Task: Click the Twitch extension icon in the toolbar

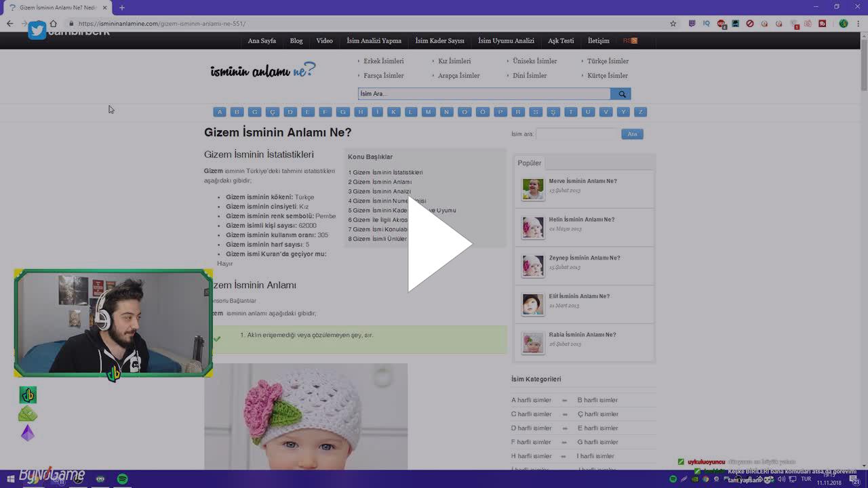Action: pos(692,24)
